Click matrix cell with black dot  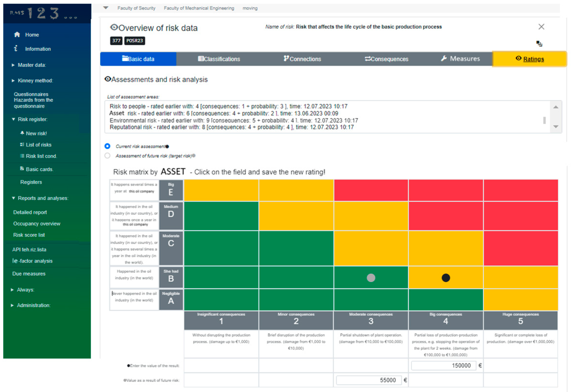(445, 278)
